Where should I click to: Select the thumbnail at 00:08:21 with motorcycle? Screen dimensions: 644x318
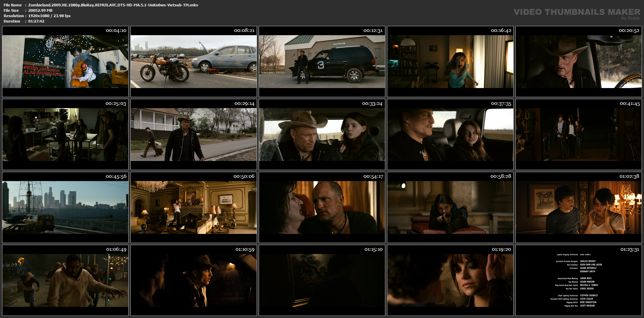tap(194, 62)
